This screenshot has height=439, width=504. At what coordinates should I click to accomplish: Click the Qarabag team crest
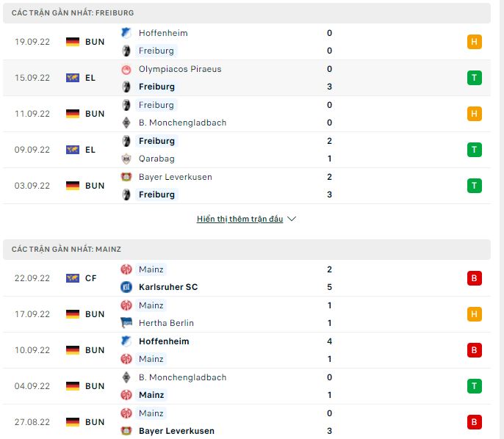tap(126, 159)
